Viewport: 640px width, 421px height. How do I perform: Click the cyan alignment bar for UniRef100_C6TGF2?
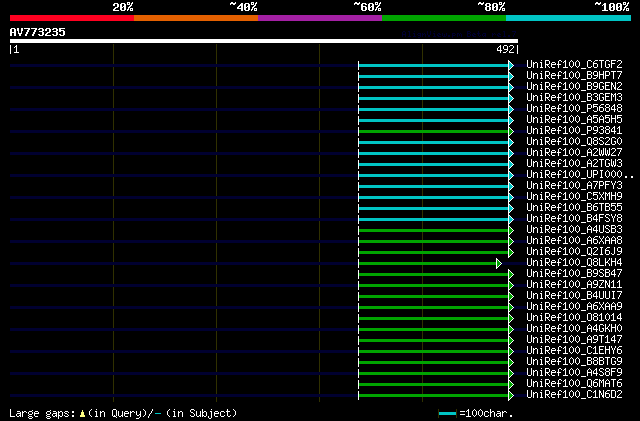tap(433, 65)
